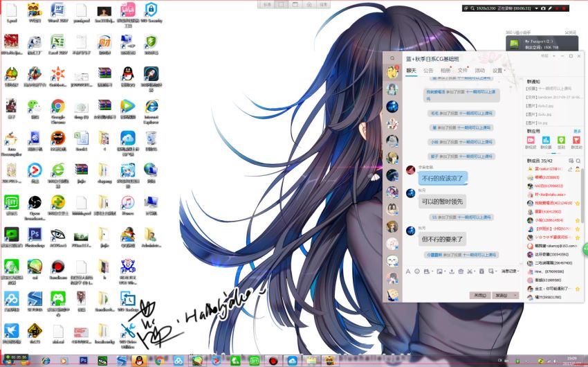Open the emoji picker in chat toolbar
The width and height of the screenshot is (588, 367).
click(417, 271)
